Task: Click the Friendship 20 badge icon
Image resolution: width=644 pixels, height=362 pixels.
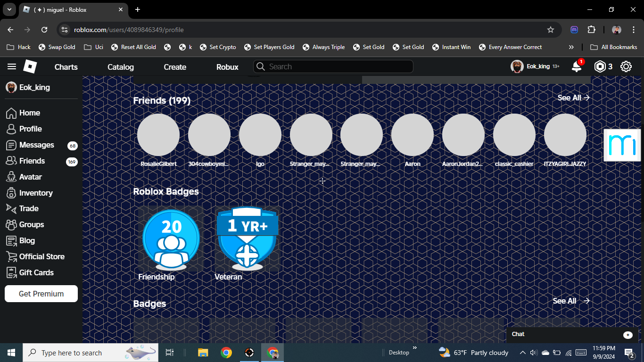Action: [171, 239]
